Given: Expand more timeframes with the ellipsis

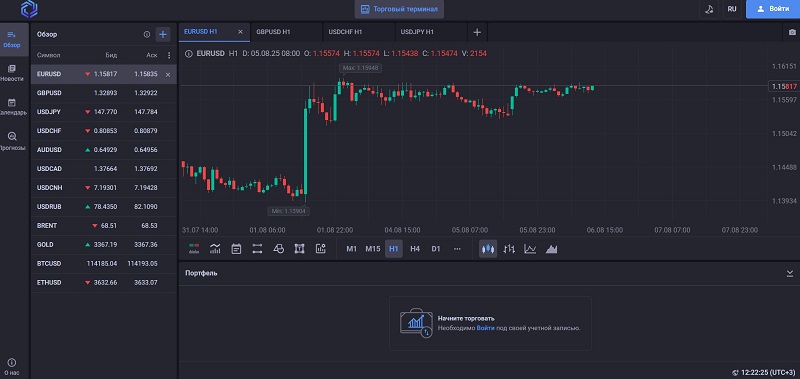Looking at the screenshot, I should (x=457, y=249).
